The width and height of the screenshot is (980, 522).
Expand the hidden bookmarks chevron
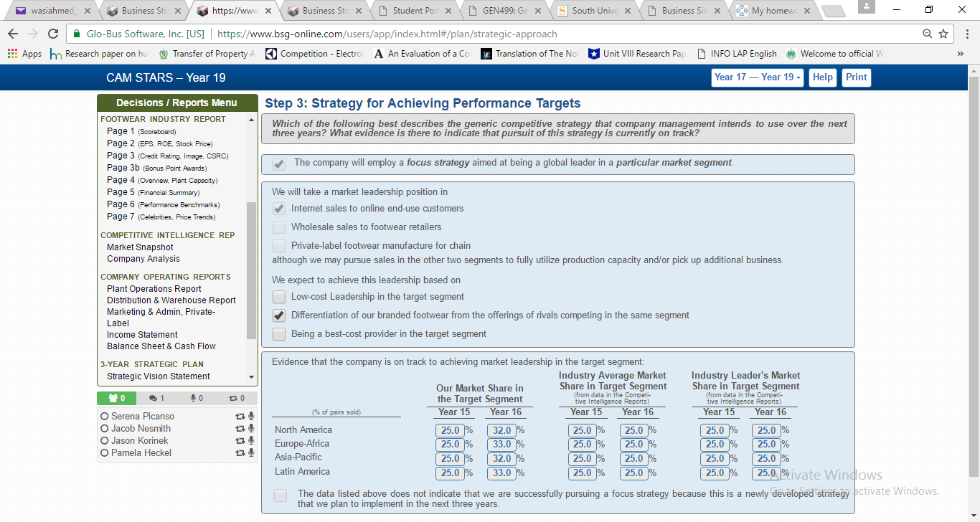[961, 53]
